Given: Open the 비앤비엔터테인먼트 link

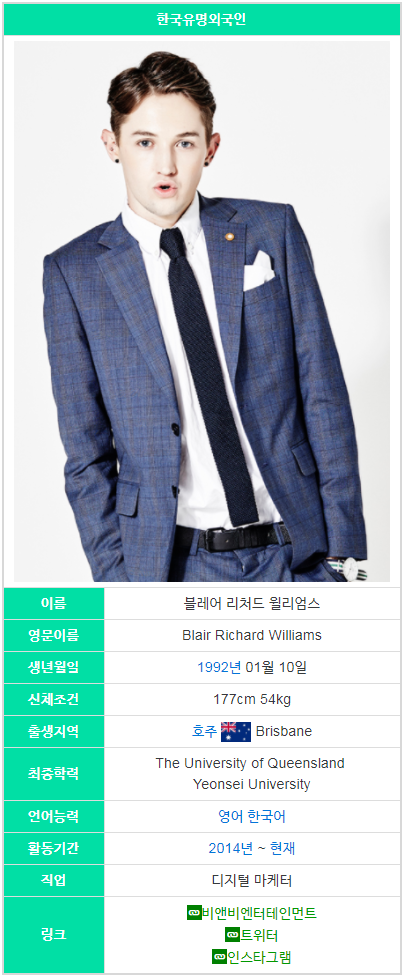Looking at the screenshot, I should [x=259, y=913].
